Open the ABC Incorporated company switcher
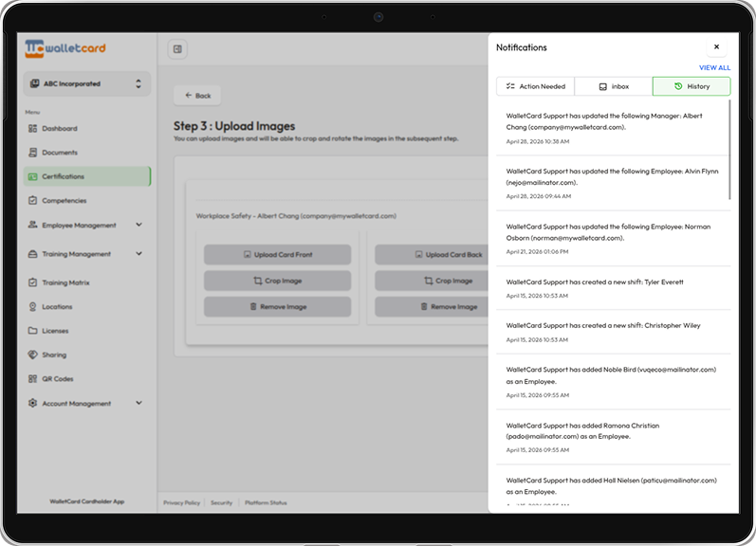Image resolution: width=756 pixels, height=546 pixels. 86,83
